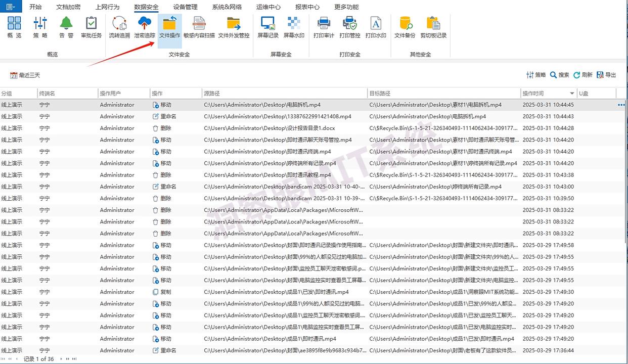Open 泄密追踪 cloud upload tool
The height and width of the screenshot is (364, 628).
(x=145, y=27)
